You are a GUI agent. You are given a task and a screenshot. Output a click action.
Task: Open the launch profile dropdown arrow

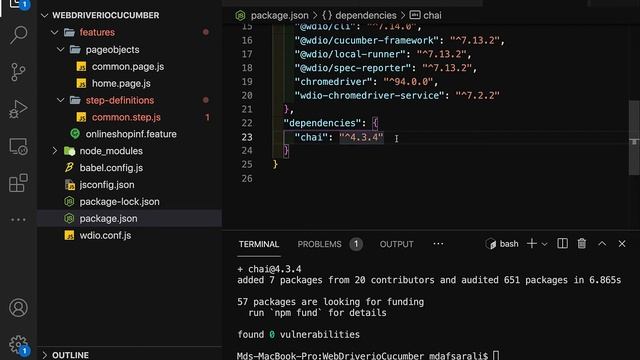(544, 244)
